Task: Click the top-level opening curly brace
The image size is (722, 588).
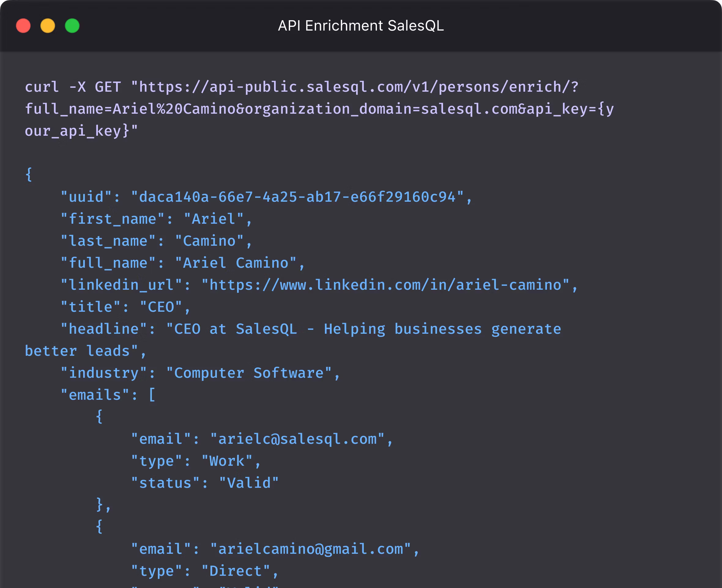Action: (x=29, y=175)
